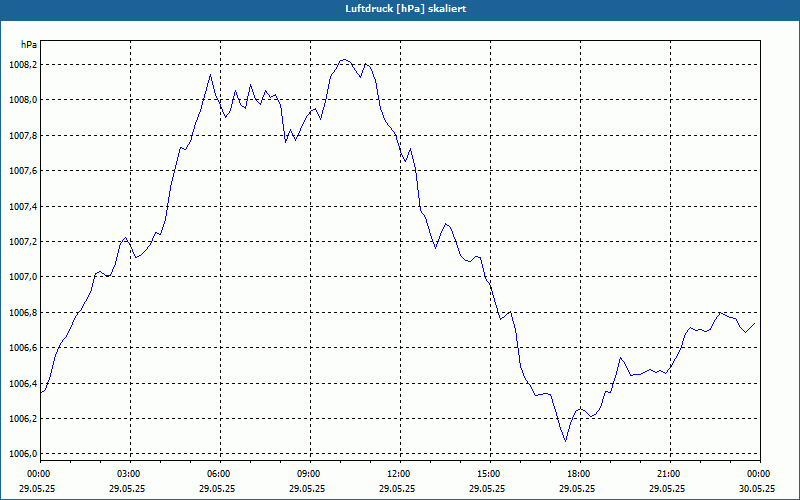Click the 1006,6 y-axis label

pyautogui.click(x=23, y=348)
